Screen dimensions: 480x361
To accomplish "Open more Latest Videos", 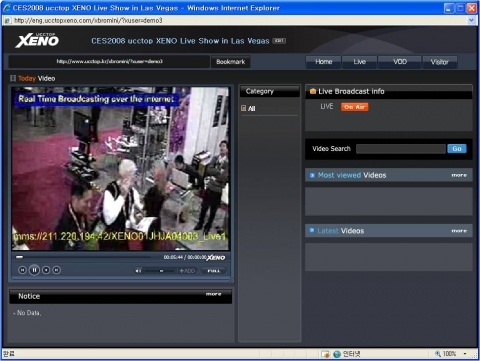I will (x=459, y=231).
